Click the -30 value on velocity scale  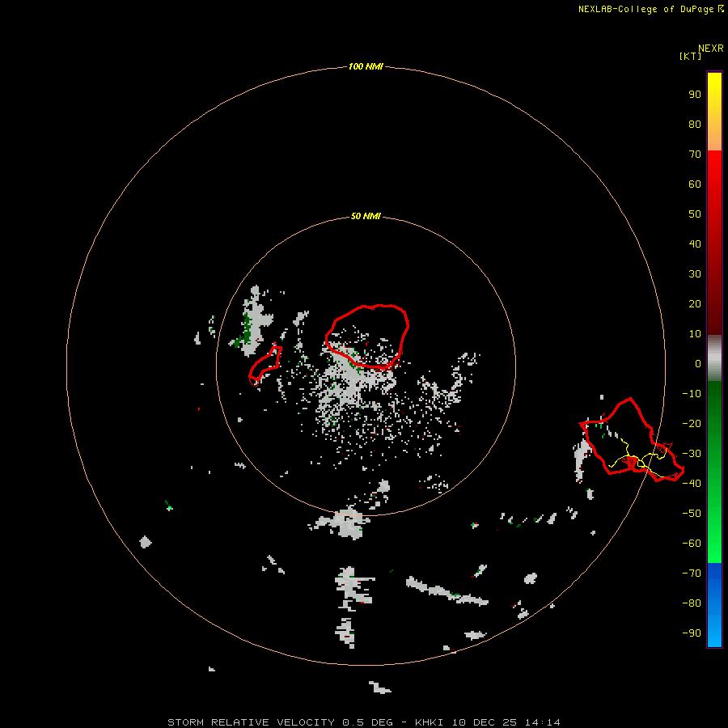point(692,454)
